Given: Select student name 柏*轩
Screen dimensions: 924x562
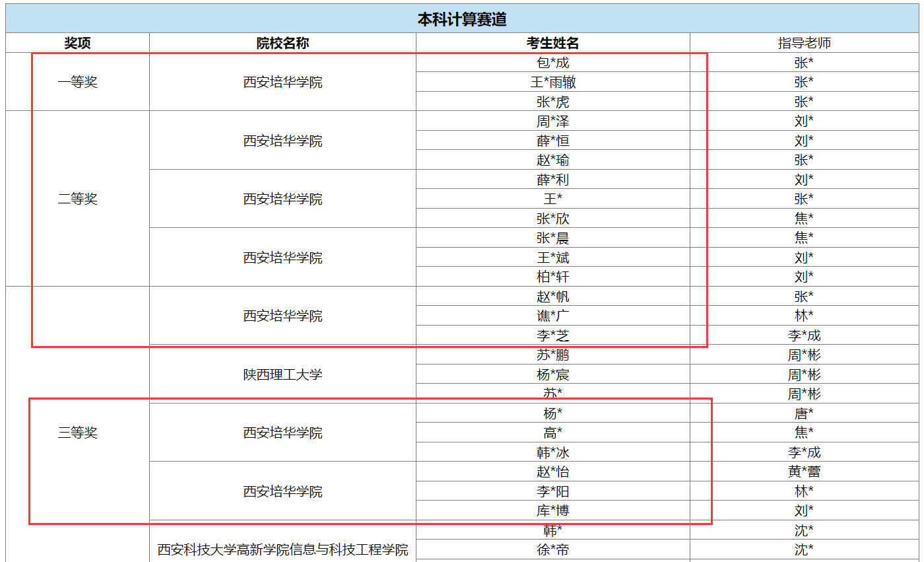Looking at the screenshot, I should [552, 277].
